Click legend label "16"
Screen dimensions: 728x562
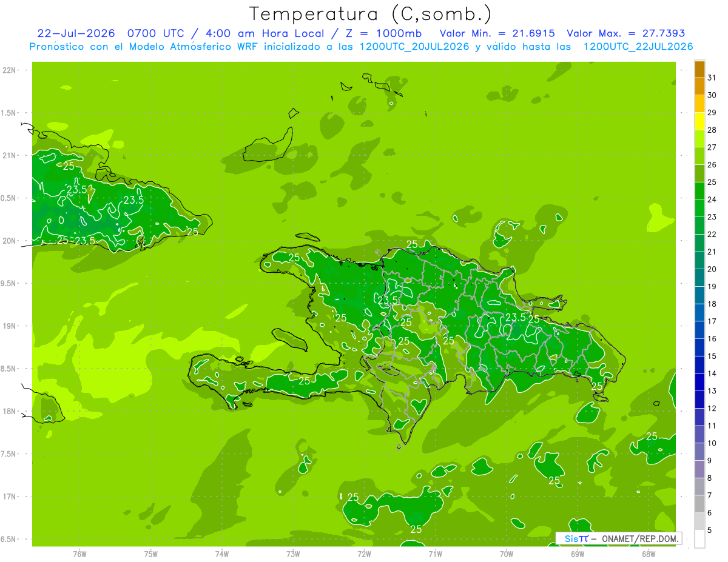click(x=712, y=339)
